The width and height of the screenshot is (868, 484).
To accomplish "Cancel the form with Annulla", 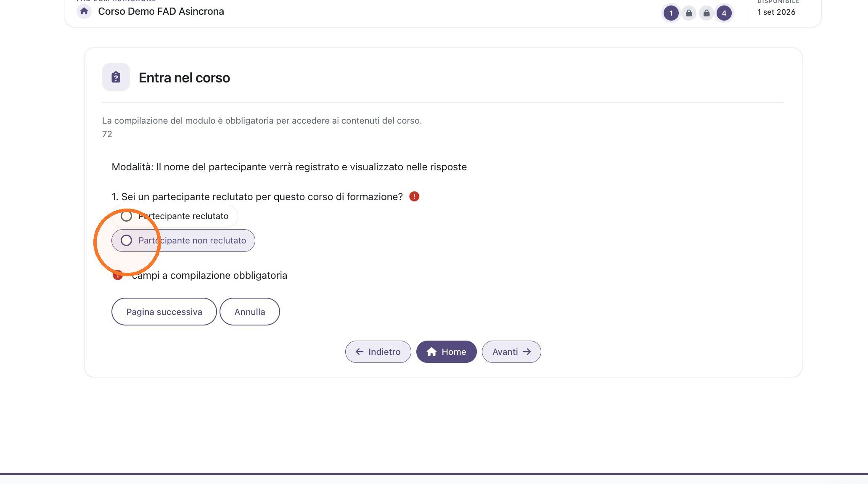I will pyautogui.click(x=250, y=312).
